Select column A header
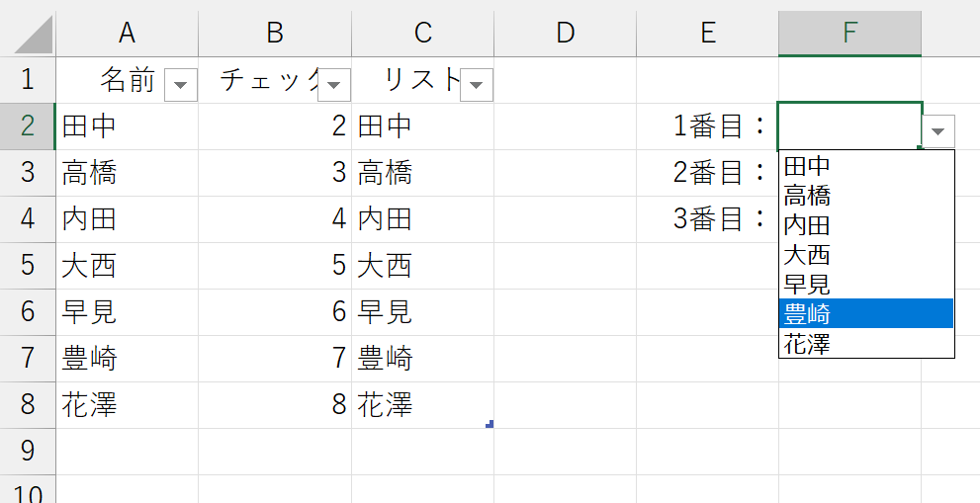The image size is (980, 503). tap(127, 34)
